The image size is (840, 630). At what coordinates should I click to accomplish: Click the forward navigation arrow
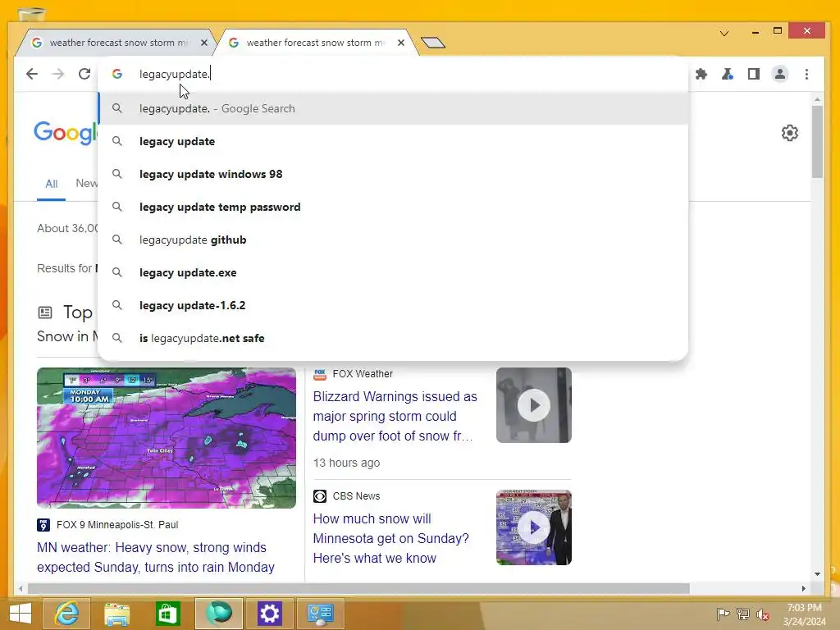[58, 74]
